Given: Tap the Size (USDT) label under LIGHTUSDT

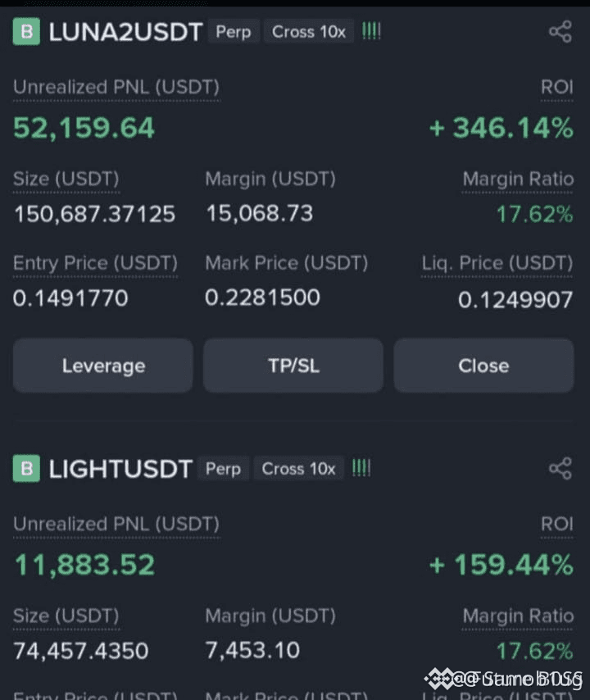Looking at the screenshot, I should (x=66, y=616).
